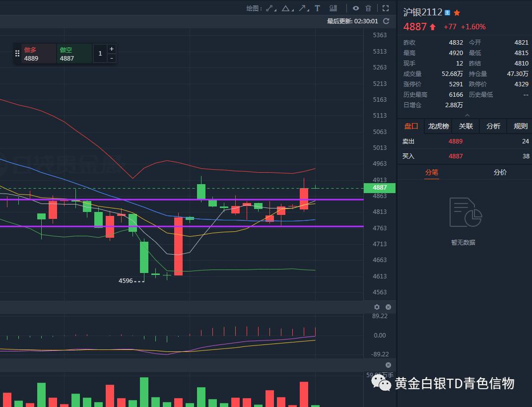Refresh the last-update quote data

pyautogui.click(x=386, y=21)
